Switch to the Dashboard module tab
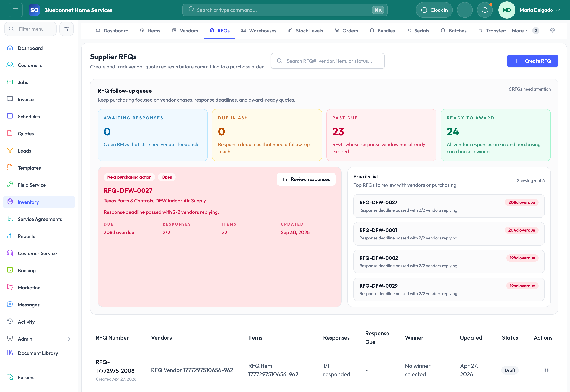The width and height of the screenshot is (570, 392). [x=112, y=31]
